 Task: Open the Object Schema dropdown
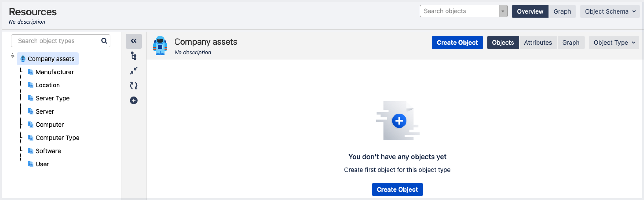tap(609, 11)
